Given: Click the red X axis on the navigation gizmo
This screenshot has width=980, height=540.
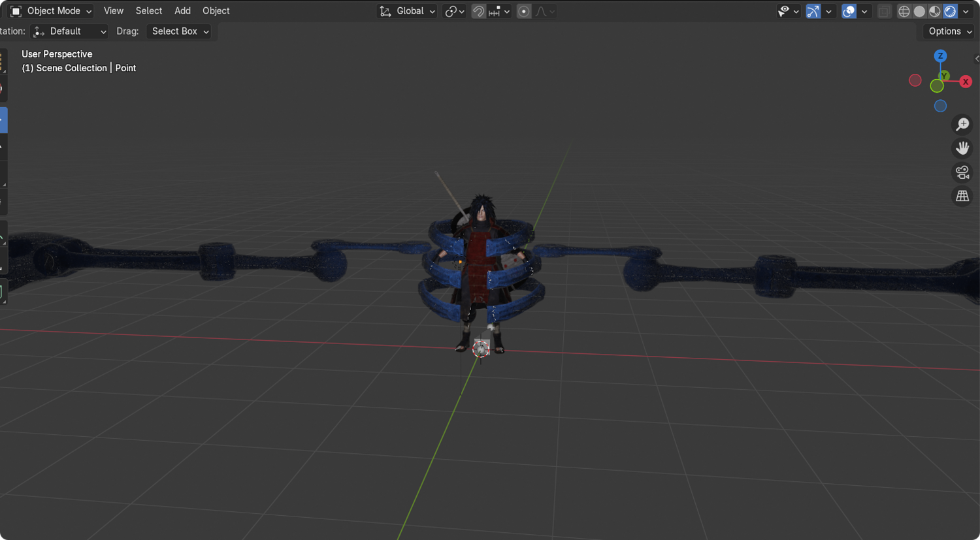Looking at the screenshot, I should tap(966, 82).
